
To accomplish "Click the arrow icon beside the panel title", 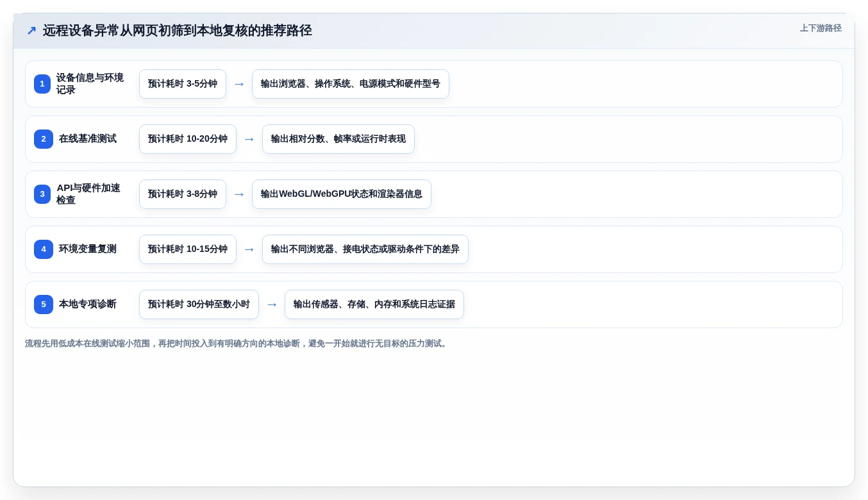I will [x=31, y=31].
